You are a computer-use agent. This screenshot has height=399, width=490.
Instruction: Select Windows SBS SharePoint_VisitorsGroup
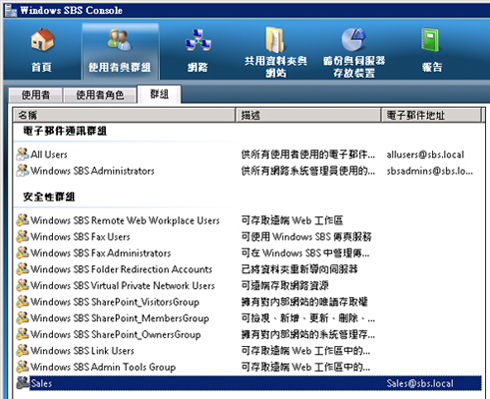click(x=248, y=302)
